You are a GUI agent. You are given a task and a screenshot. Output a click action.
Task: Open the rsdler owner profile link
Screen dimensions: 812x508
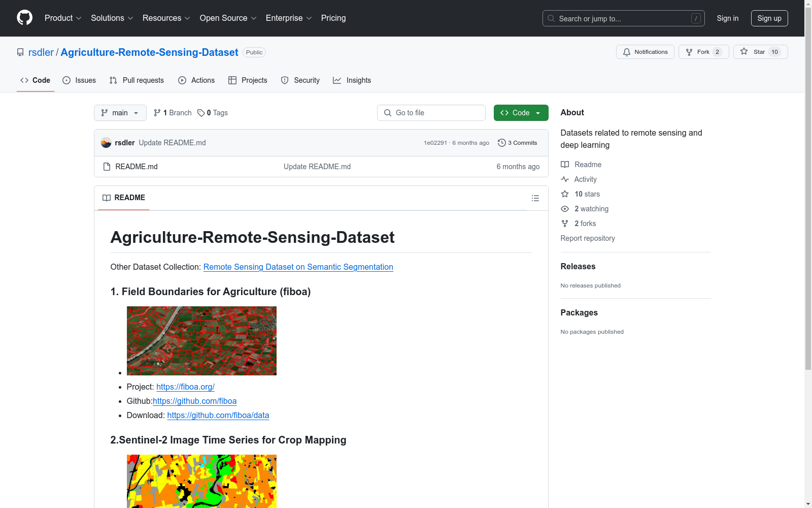41,52
